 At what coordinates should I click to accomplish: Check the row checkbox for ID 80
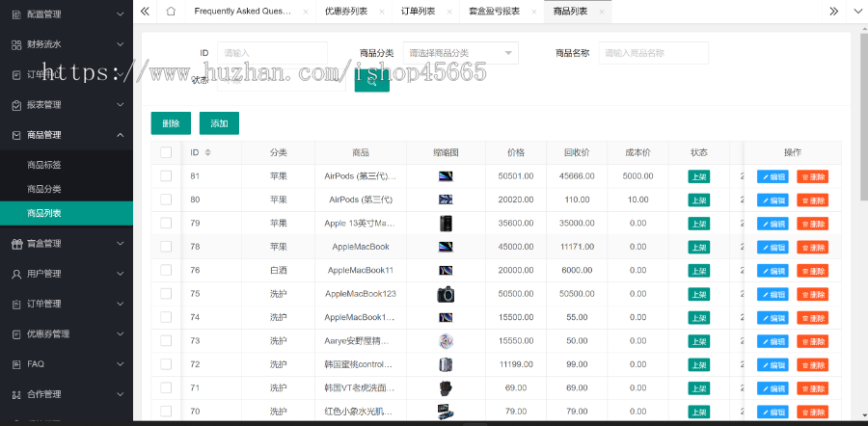pyautogui.click(x=166, y=200)
